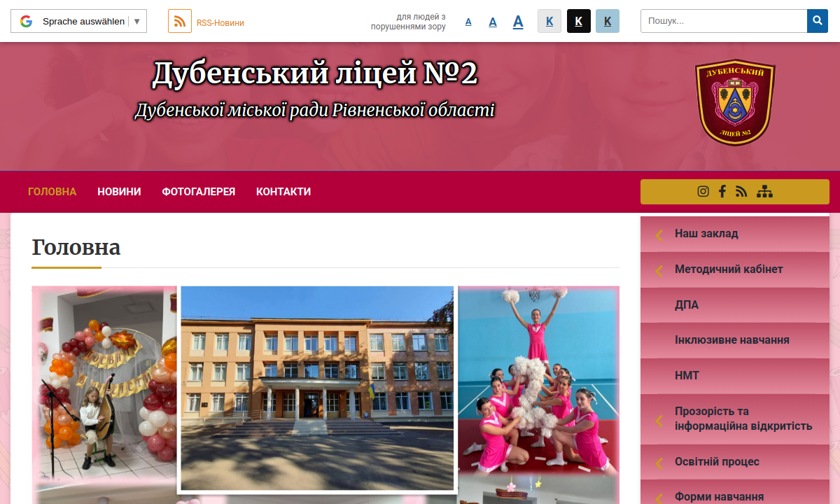The width and height of the screenshot is (840, 504).
Task: Expand the Методичний кабінет sidebar section
Action: pyautogui.click(x=729, y=269)
